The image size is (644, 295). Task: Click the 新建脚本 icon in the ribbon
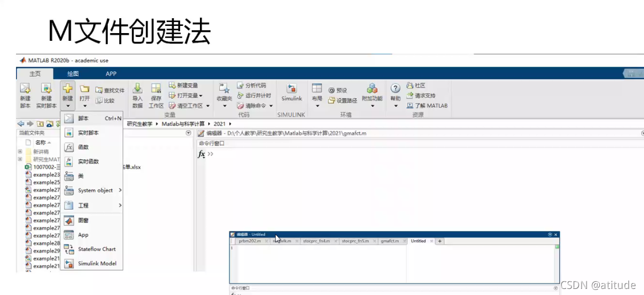pyautogui.click(x=25, y=89)
